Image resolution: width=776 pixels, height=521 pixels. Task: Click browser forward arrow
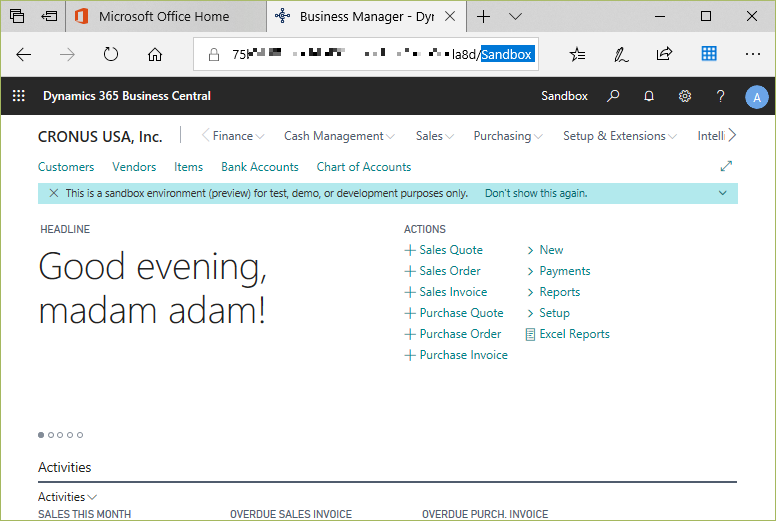click(x=67, y=54)
